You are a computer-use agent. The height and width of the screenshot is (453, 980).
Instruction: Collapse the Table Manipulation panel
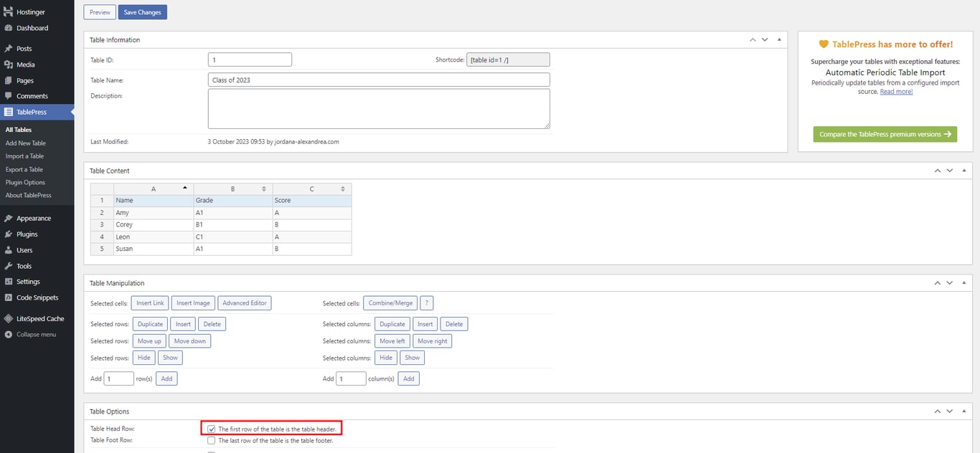point(963,283)
